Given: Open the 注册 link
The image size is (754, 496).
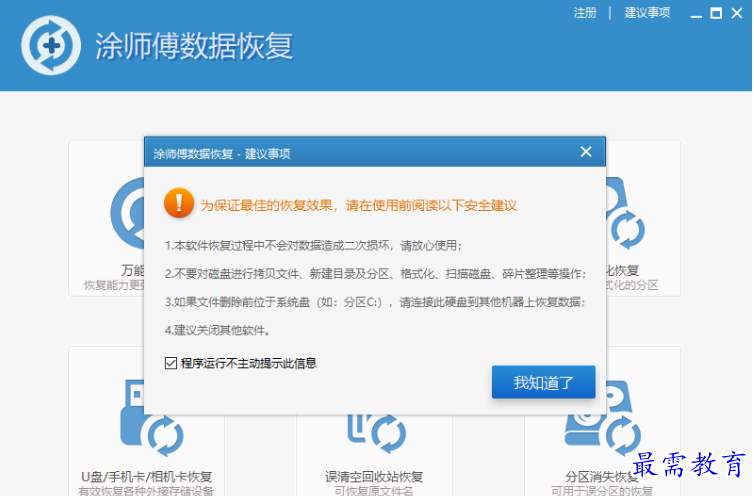Looking at the screenshot, I should point(585,13).
